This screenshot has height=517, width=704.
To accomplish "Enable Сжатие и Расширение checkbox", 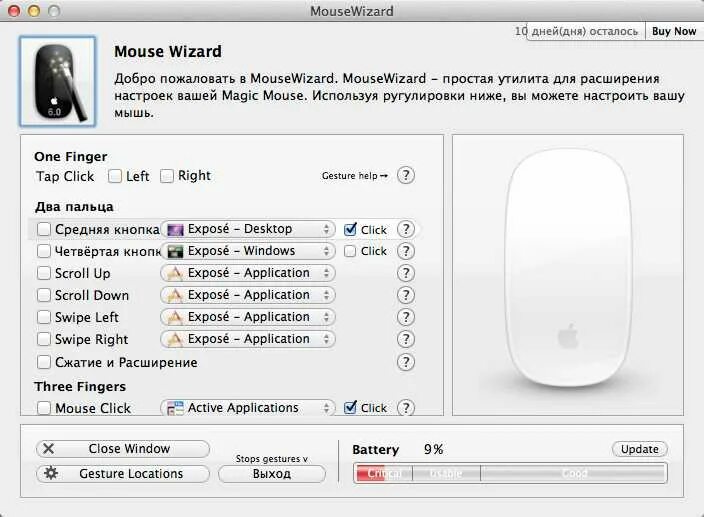I will coord(44,362).
